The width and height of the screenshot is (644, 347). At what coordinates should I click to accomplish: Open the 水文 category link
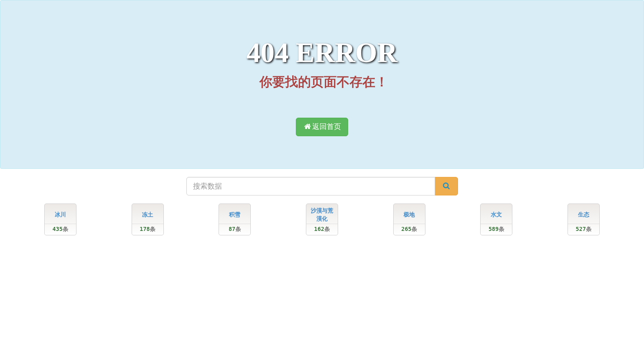(x=496, y=215)
